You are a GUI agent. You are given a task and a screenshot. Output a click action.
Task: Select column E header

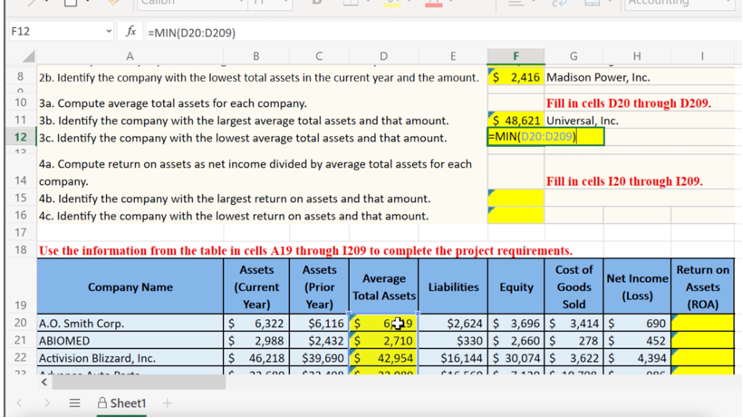[453, 56]
